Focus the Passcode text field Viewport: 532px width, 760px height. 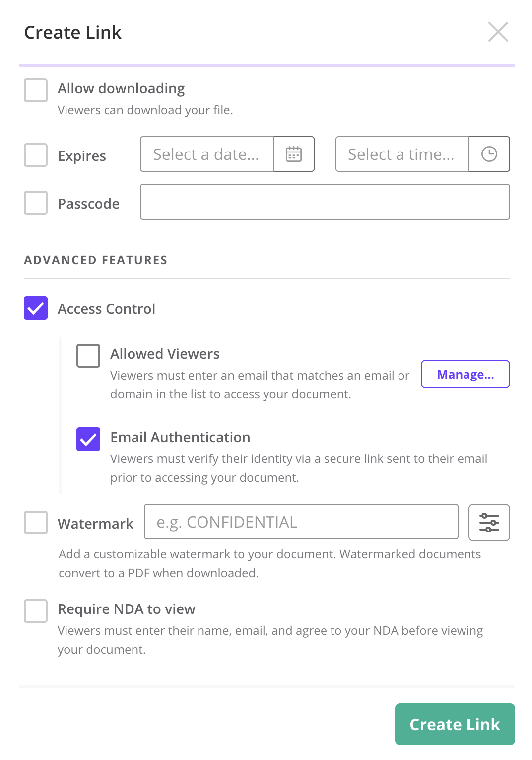coord(325,202)
